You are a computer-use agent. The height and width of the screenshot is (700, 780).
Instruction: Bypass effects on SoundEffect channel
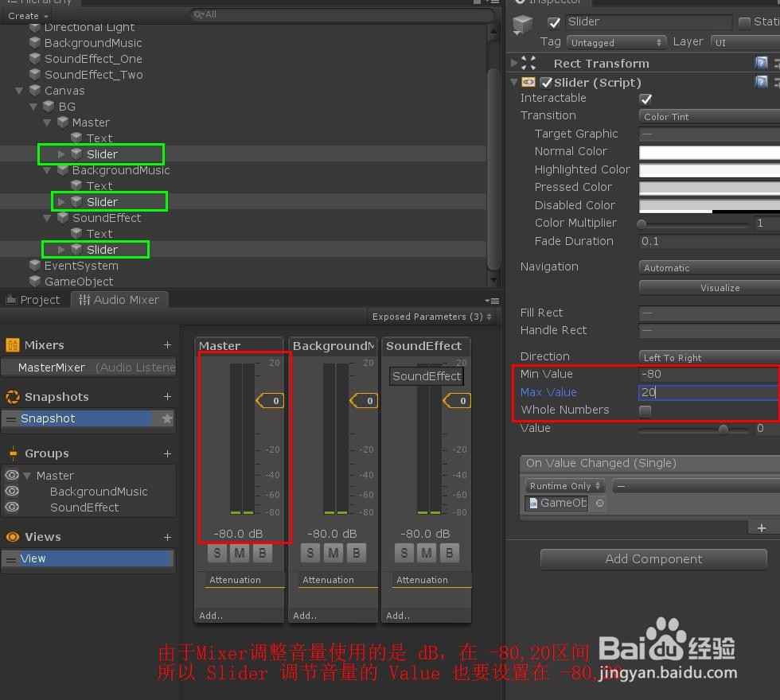click(449, 553)
